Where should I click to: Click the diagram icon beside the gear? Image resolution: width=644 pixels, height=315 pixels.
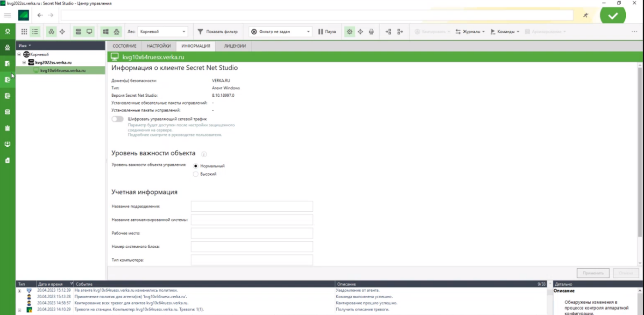[x=360, y=32]
